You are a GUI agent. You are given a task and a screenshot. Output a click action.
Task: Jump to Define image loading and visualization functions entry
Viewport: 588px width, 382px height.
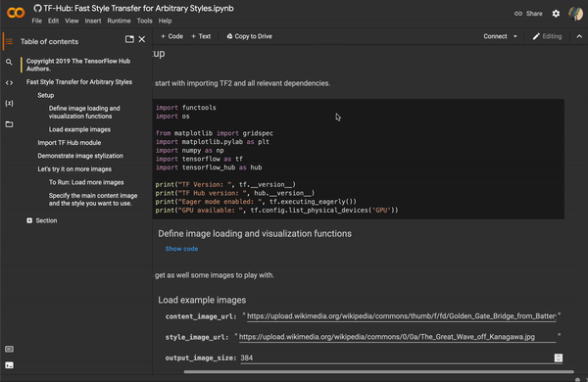pos(84,113)
